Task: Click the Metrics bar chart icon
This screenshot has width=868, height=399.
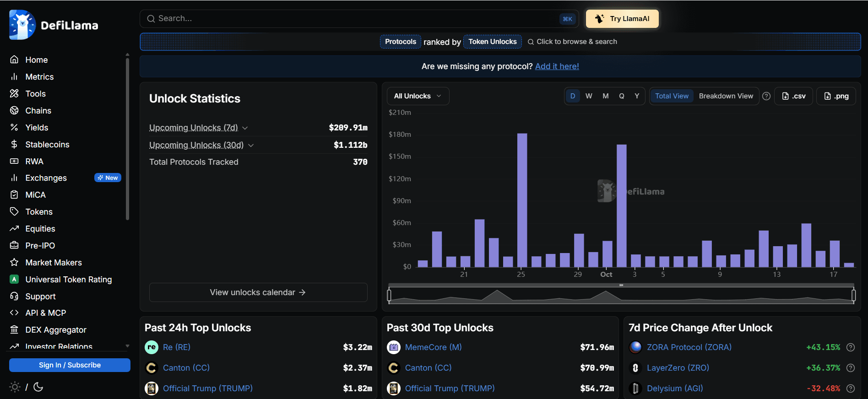Action: (x=14, y=76)
